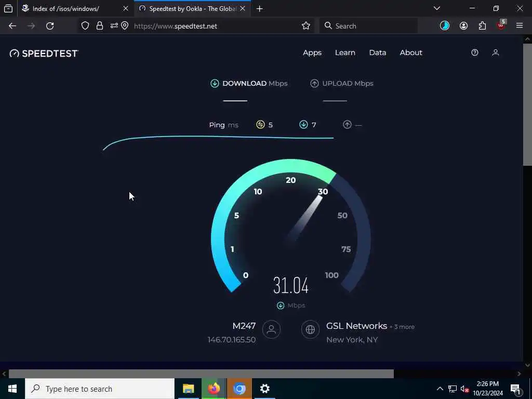Click the permissions icon in address bar
Viewport: 532px width, 399px height.
point(114,26)
